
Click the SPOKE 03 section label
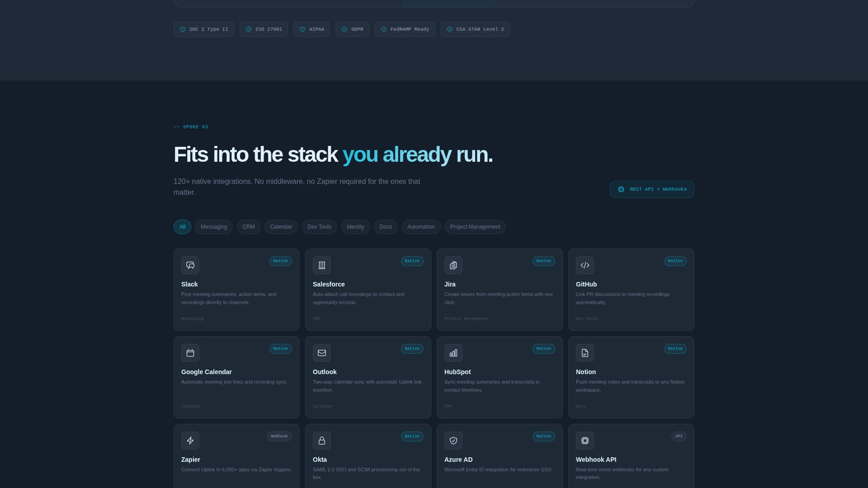191,127
